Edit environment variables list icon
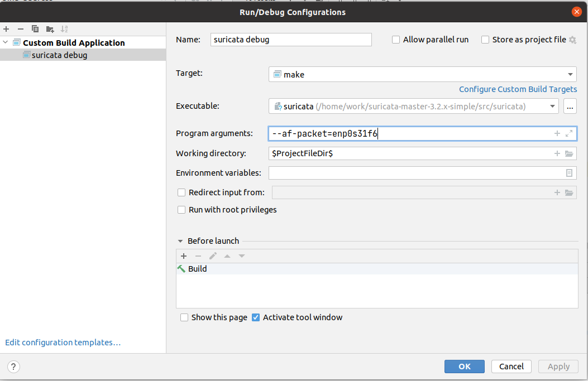The height and width of the screenshot is (381, 588). click(569, 173)
